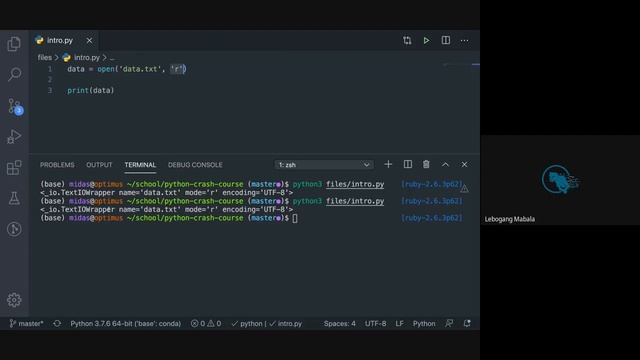Image resolution: width=640 pixels, height=360 pixels.
Task: Open the git graph icon in activity bar
Action: [14, 229]
